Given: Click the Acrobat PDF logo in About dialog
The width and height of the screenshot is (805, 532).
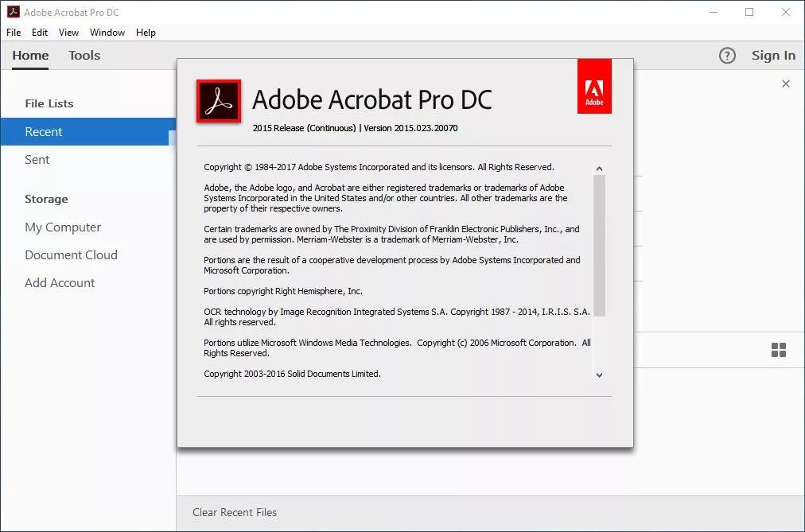Looking at the screenshot, I should (x=219, y=101).
